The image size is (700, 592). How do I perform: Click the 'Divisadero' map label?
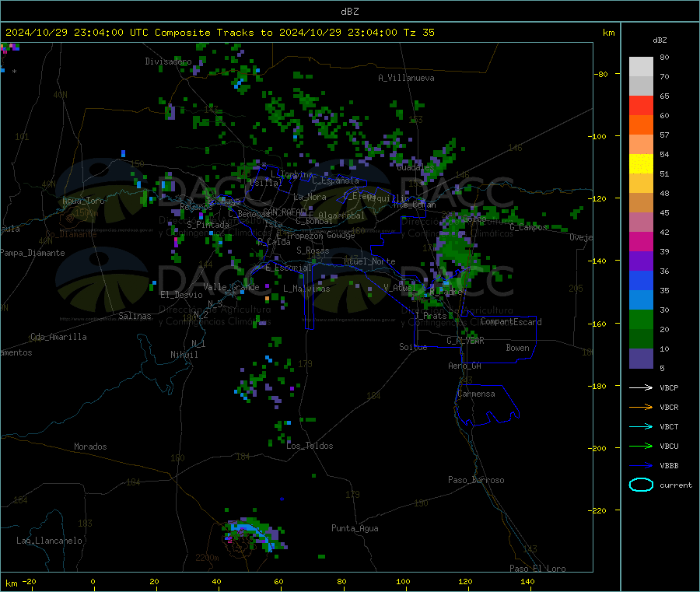tap(168, 61)
